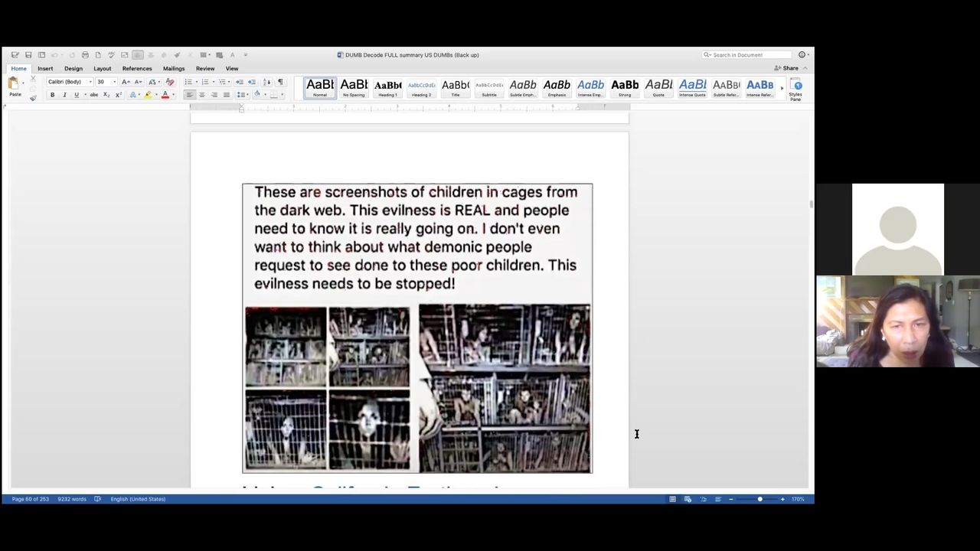Apply the Heading 1 style

point(387,89)
